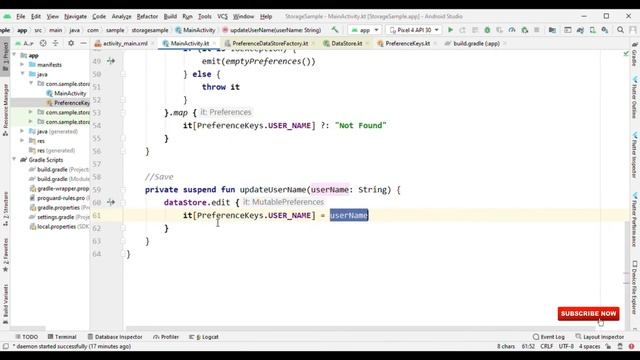Click the Sync Project with Gradle icon

click(x=580, y=30)
